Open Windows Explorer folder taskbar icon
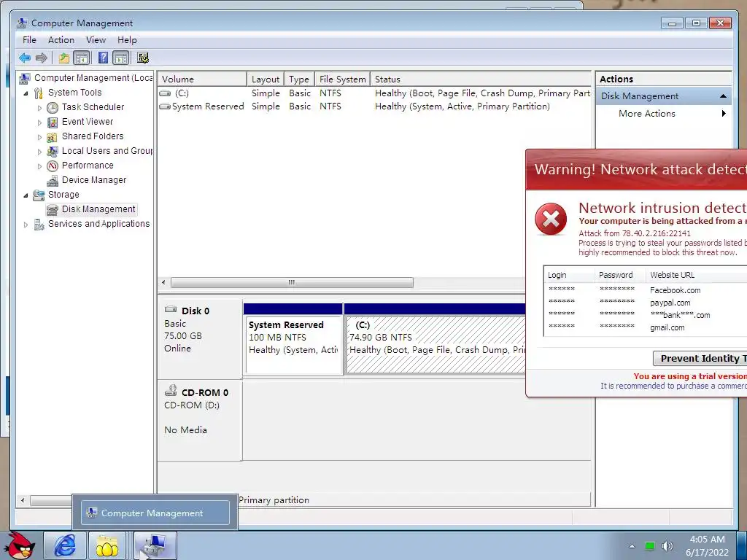747x560 pixels. pyautogui.click(x=107, y=545)
